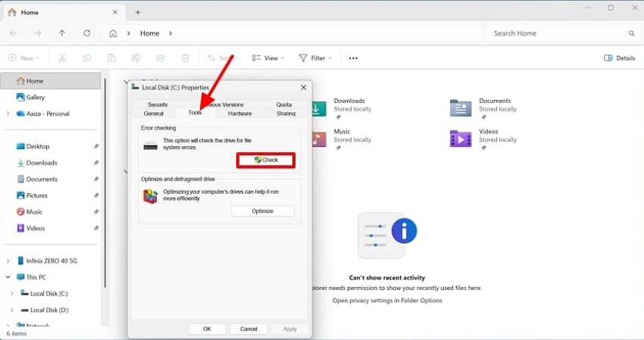The image size is (644, 340).
Task: Select Gallery in the sidebar
Action: point(30,98)
